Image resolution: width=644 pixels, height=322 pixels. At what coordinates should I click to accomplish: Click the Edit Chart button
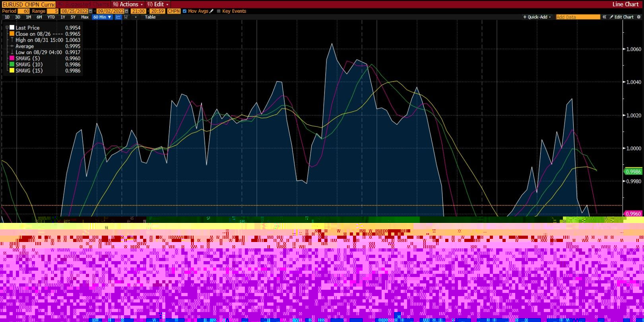[622, 17]
